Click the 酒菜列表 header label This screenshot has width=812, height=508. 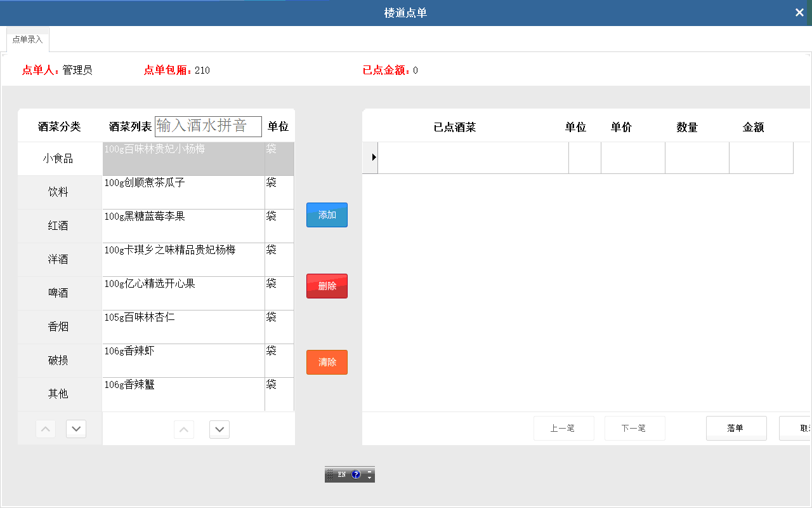(x=130, y=126)
